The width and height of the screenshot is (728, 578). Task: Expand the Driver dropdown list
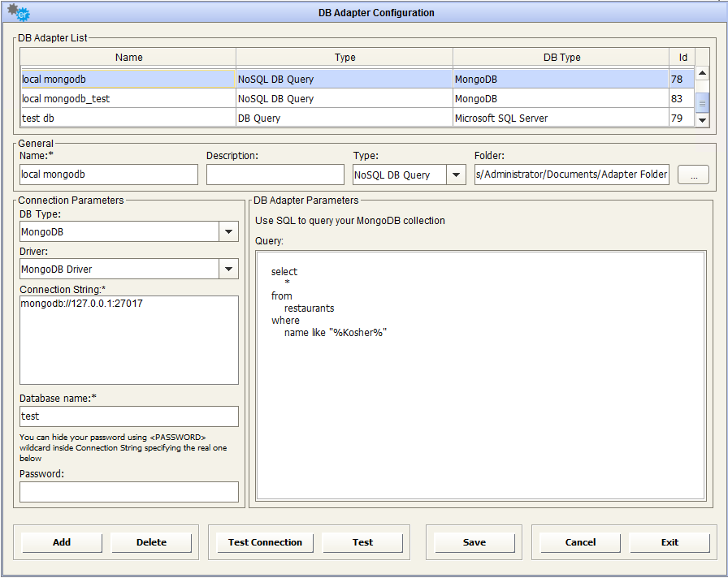(228, 269)
